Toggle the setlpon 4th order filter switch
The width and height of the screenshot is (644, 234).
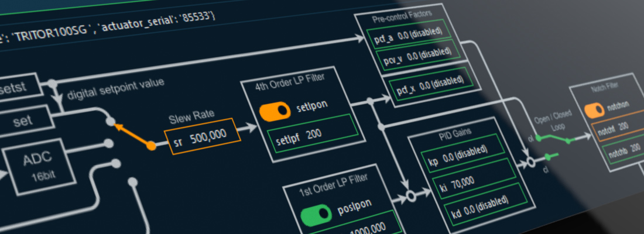275,110
